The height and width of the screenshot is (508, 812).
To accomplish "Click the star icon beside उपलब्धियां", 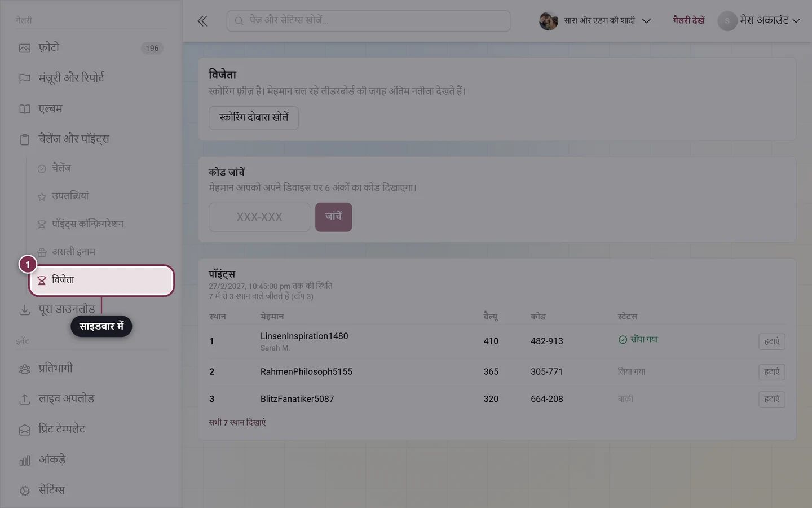I will 42,197.
